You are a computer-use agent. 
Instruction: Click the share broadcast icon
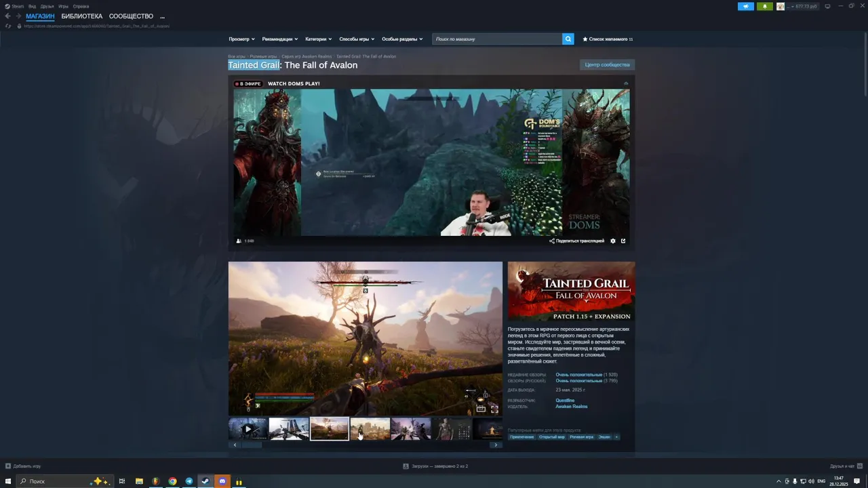click(552, 241)
